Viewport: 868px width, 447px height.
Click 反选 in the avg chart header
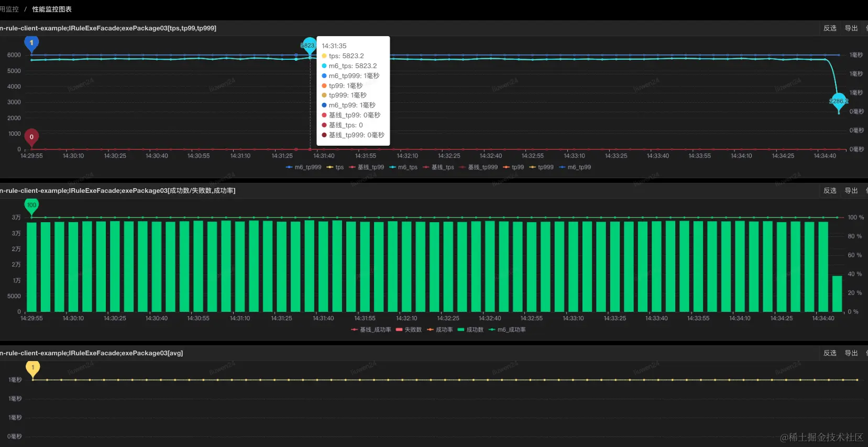pos(830,353)
